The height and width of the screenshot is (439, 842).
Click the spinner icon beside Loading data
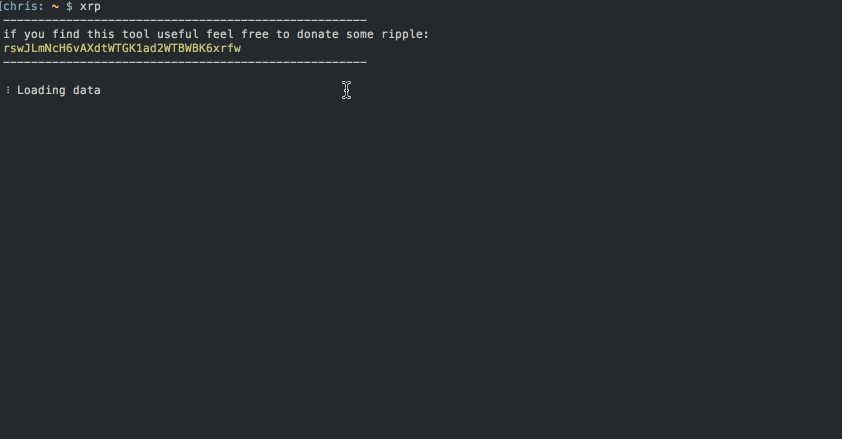[x=8, y=90]
